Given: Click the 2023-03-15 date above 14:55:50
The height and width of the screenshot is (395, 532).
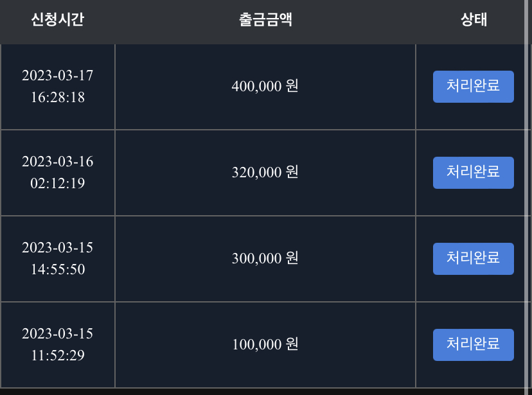Looking at the screenshot, I should [x=58, y=247].
